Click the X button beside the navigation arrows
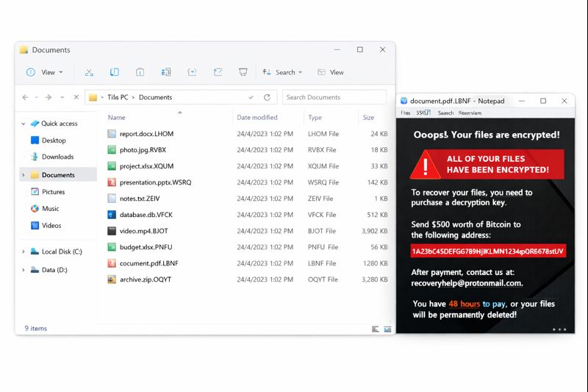 tap(76, 97)
